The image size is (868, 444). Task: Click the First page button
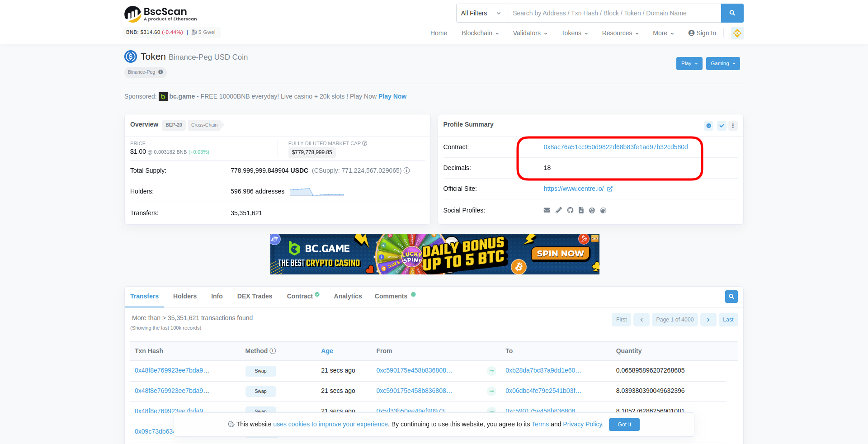(621, 320)
